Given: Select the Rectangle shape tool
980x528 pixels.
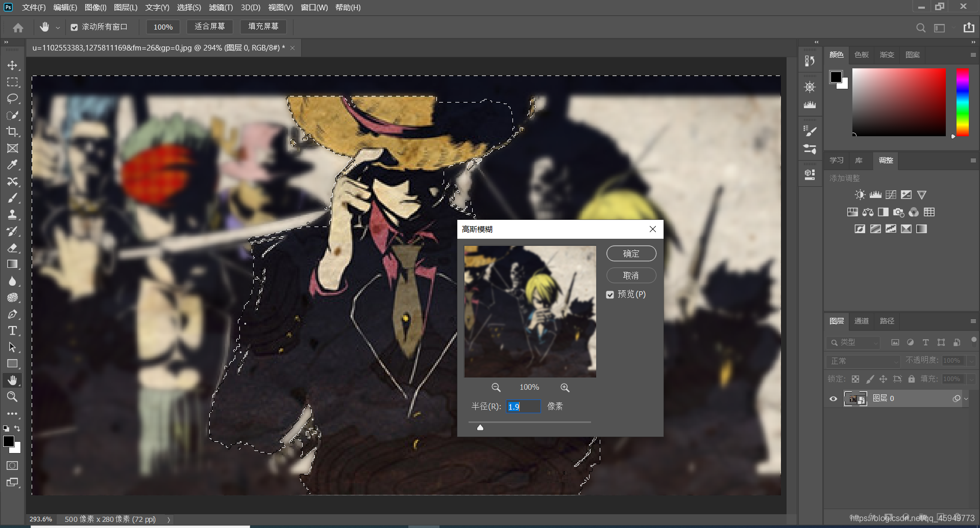Looking at the screenshot, I should pos(12,364).
